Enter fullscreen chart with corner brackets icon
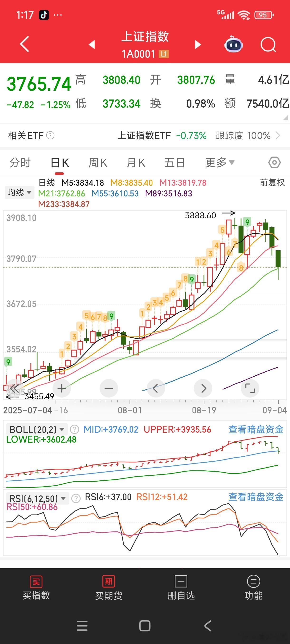Screen dimensions: 290x644 click(250, 388)
